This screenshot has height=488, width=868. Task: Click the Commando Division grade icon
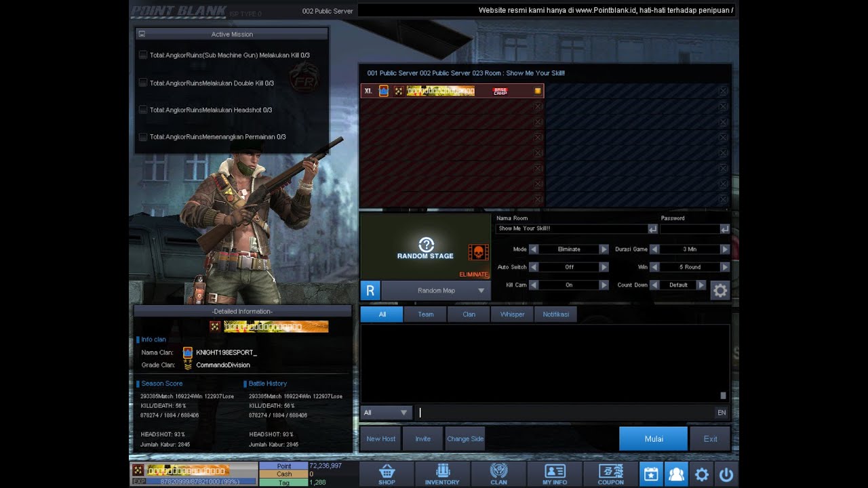pyautogui.click(x=188, y=365)
